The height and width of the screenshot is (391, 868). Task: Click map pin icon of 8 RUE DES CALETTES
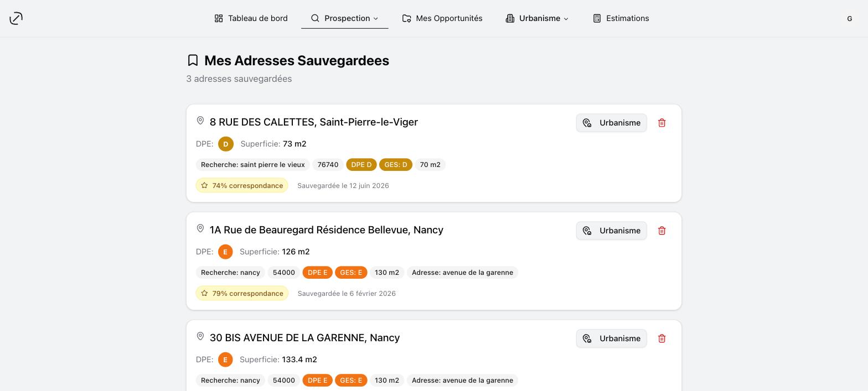click(200, 121)
